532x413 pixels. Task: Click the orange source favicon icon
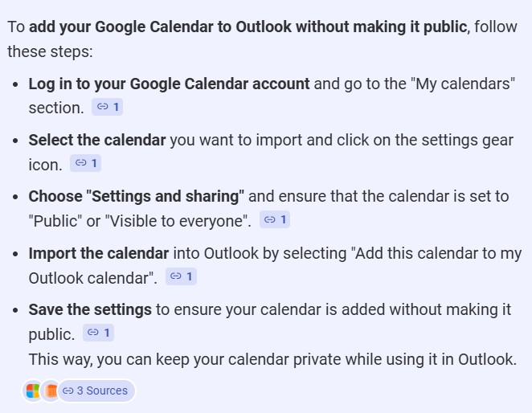[x=51, y=391]
